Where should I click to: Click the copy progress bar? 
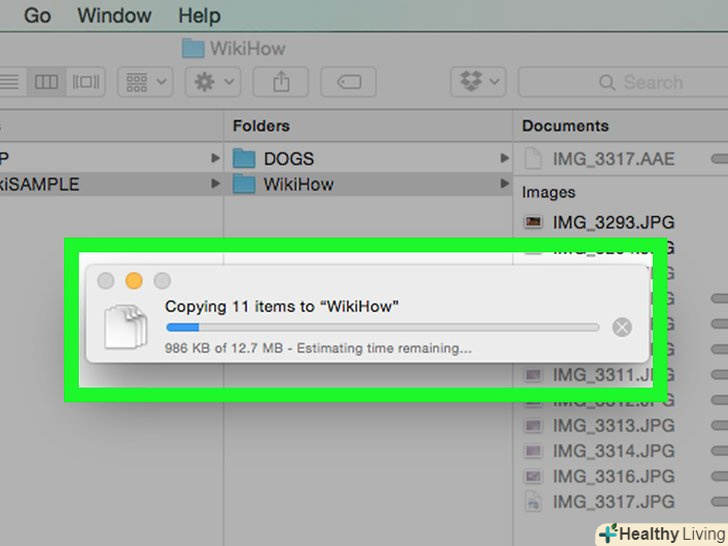tap(383, 327)
